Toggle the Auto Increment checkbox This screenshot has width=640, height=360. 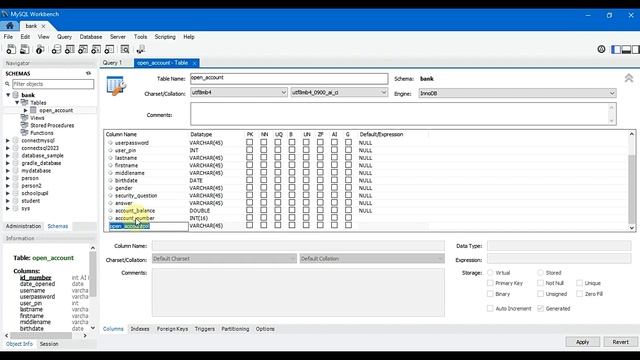pyautogui.click(x=490, y=308)
